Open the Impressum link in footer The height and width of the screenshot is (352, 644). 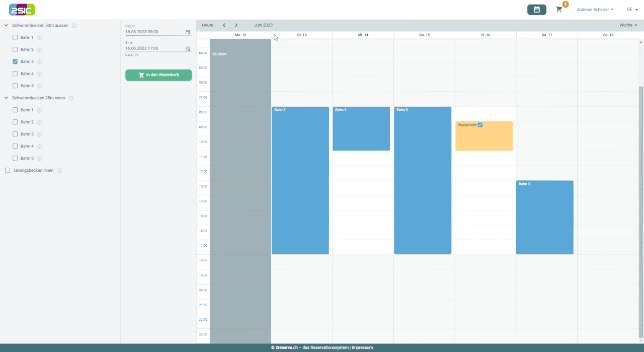pyautogui.click(x=362, y=347)
